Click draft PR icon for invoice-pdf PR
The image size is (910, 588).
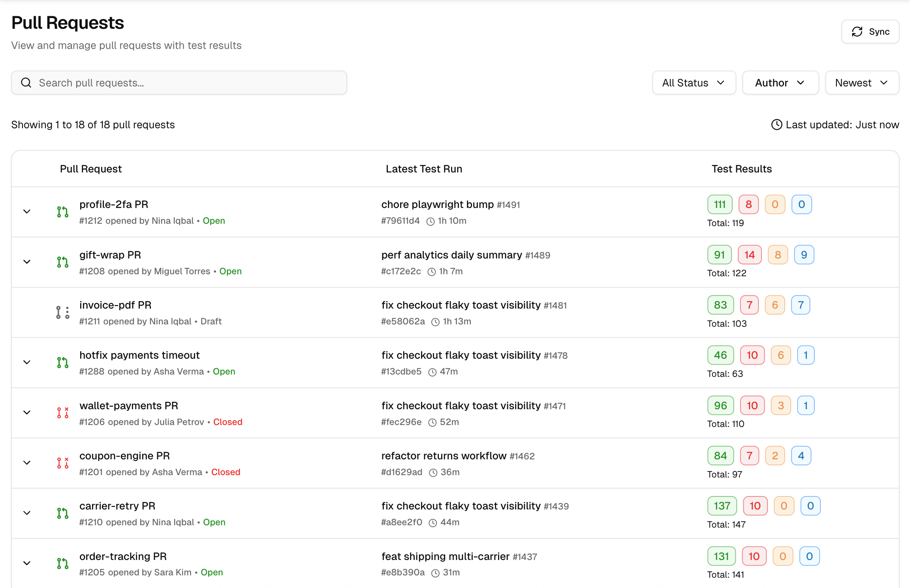[x=62, y=313]
